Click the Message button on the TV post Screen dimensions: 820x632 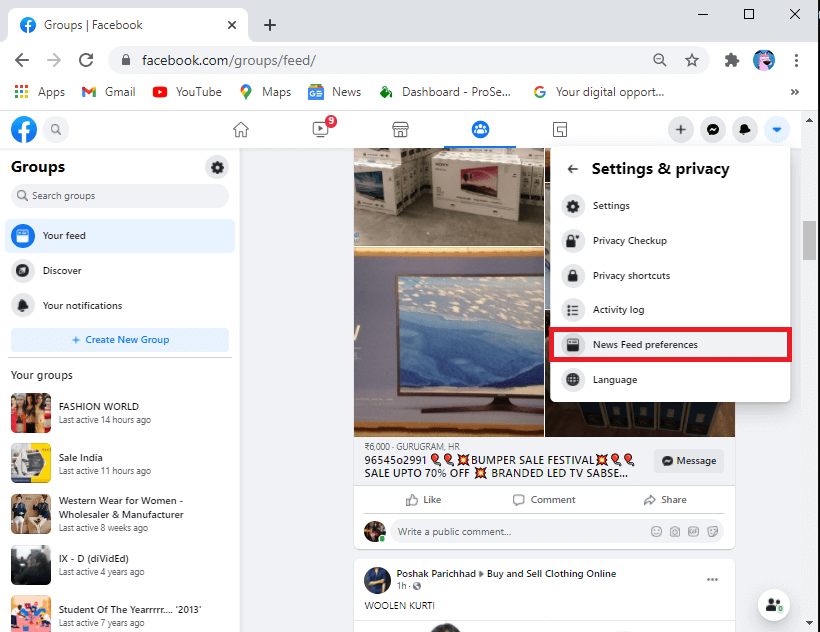(688, 460)
